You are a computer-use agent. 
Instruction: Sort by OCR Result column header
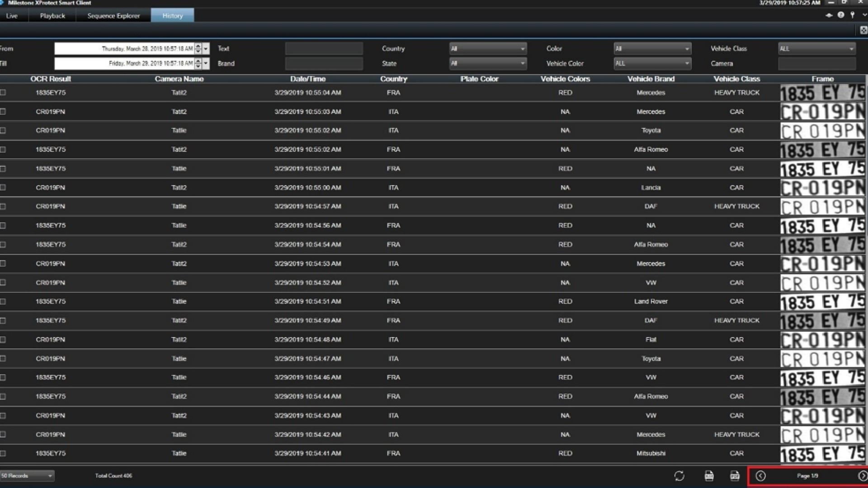(51, 79)
